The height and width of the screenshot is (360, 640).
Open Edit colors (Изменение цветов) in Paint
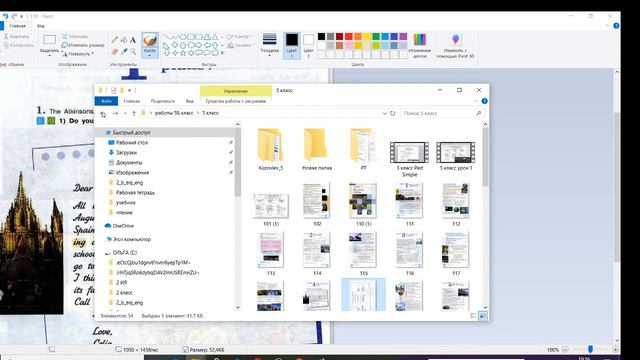tap(420, 45)
